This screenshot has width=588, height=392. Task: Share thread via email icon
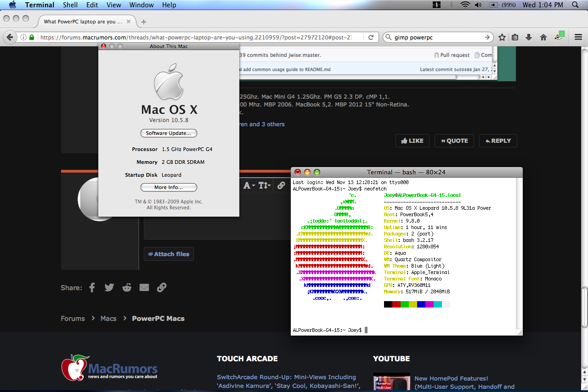144,288
